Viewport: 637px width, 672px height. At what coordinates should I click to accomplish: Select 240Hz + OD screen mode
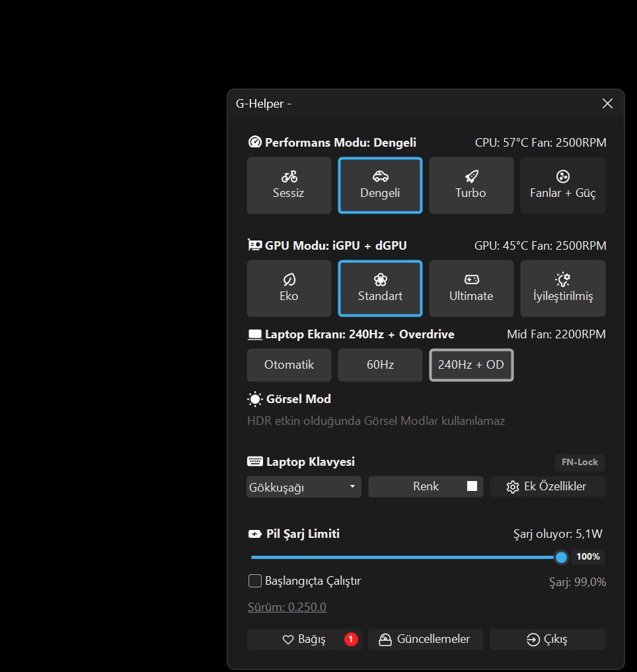tap(471, 365)
